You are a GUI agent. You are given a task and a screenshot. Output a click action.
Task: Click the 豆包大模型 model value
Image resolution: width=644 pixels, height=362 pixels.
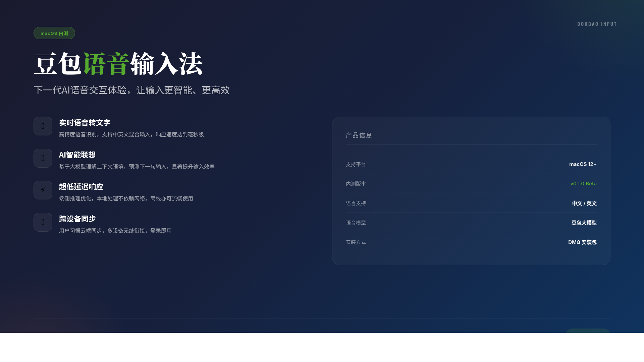(x=584, y=223)
